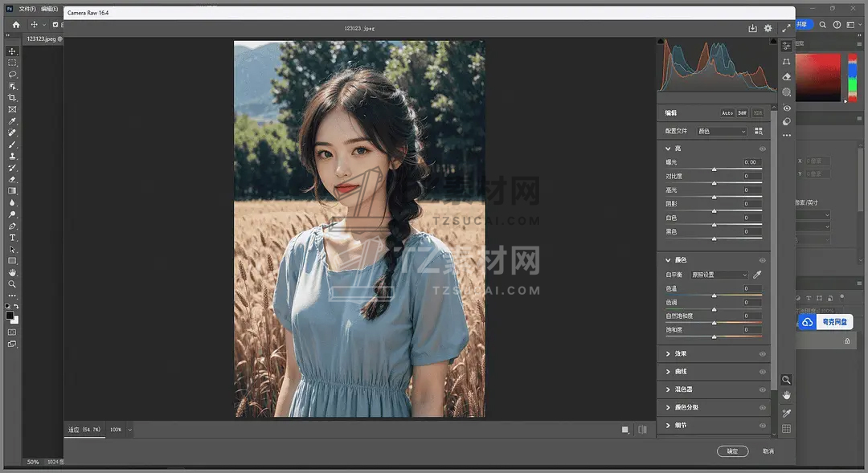
Task: Toggle shadow clipping warning on histogram
Action: click(x=661, y=42)
